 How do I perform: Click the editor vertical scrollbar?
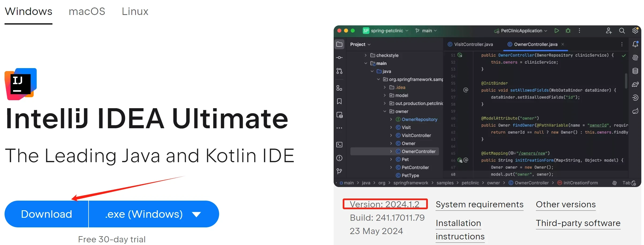(626, 80)
